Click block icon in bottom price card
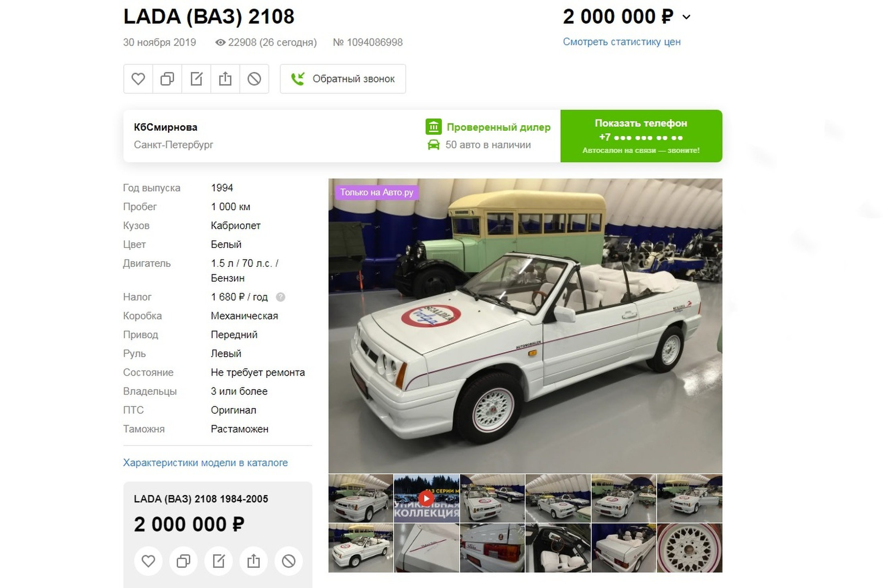883x588 pixels. (288, 561)
